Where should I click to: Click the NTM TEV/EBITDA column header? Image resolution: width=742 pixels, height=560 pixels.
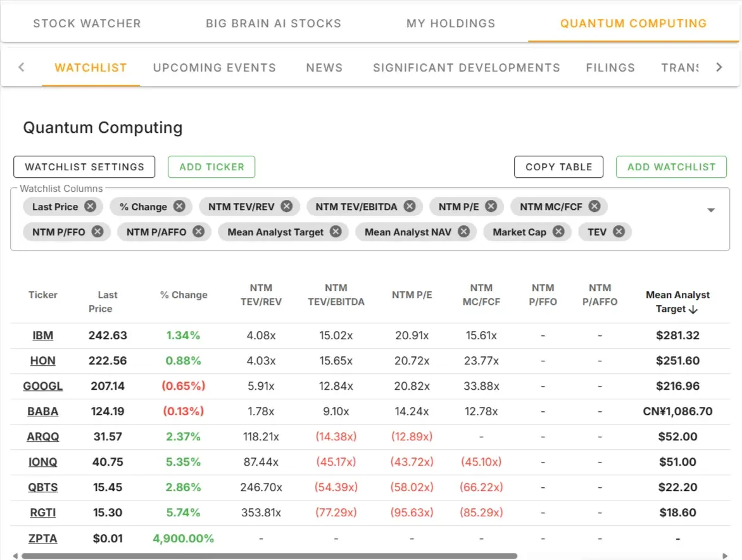coord(336,295)
